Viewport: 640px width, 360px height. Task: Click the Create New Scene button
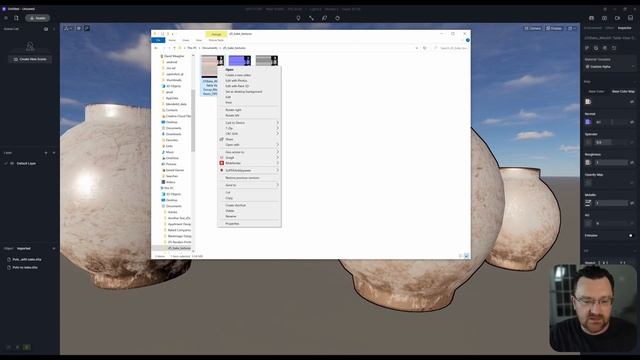pos(30,59)
